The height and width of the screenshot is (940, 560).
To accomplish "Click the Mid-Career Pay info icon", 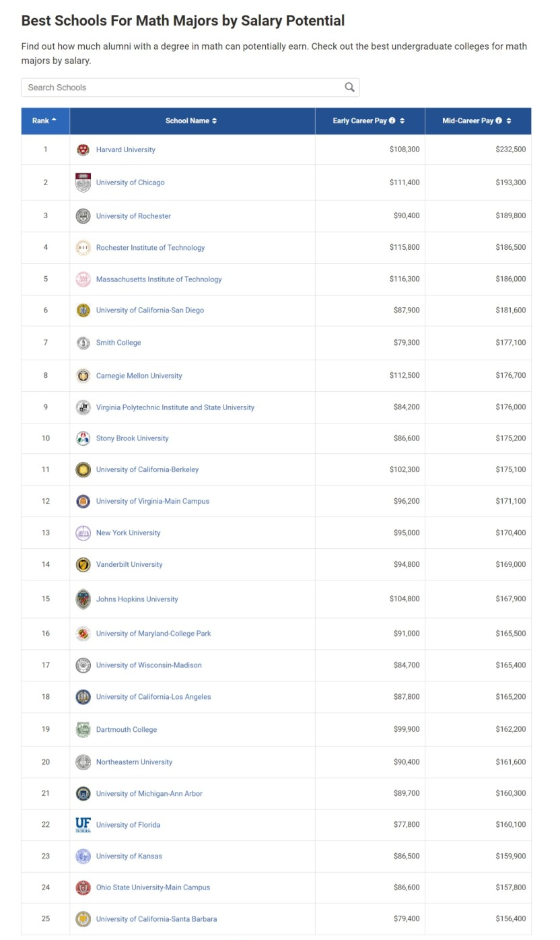I will [x=499, y=121].
